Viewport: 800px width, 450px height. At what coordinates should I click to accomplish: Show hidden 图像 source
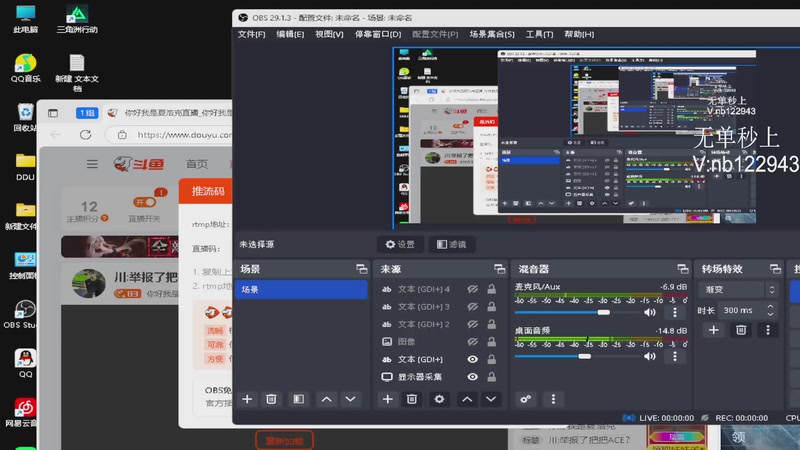pos(472,341)
